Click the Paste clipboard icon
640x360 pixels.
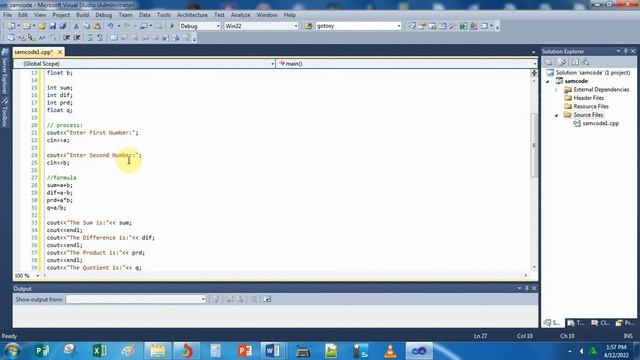[x=97, y=26]
